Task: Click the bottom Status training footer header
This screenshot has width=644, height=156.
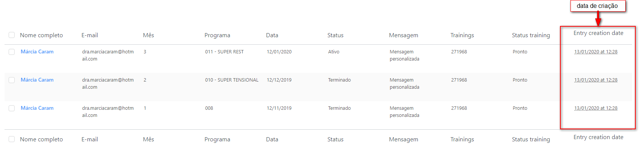Action: pyautogui.click(x=531, y=139)
